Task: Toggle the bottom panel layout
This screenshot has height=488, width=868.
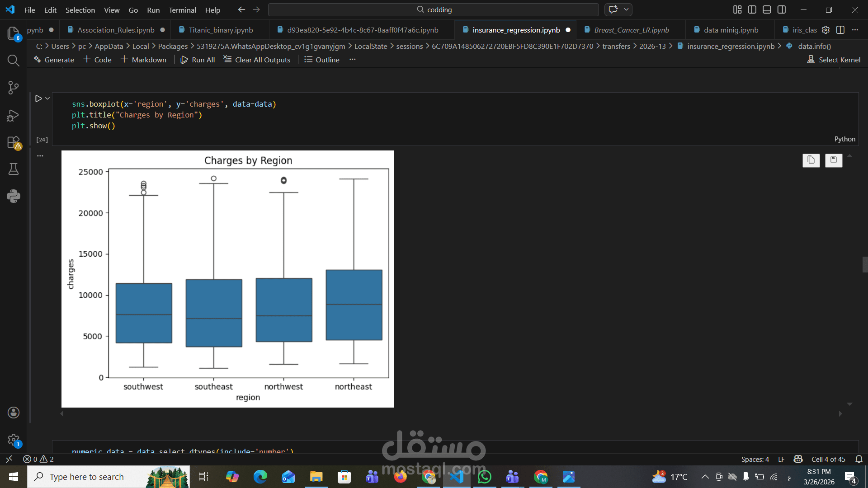Action: coord(767,9)
